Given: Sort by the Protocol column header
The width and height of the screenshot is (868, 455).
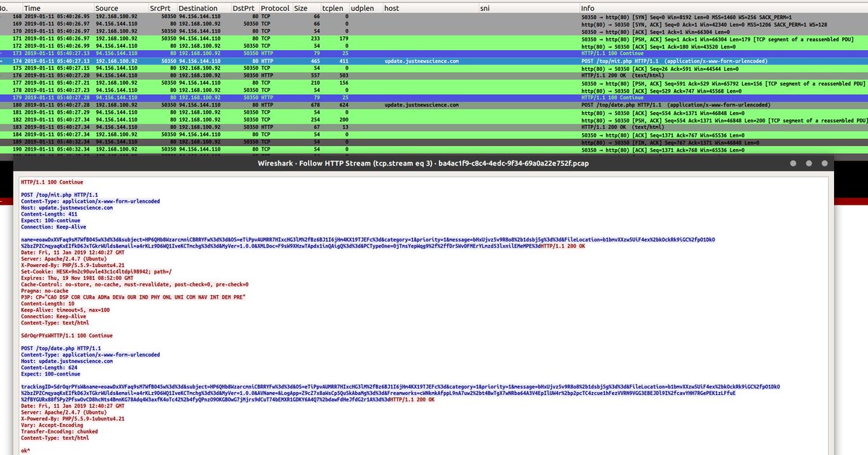Looking at the screenshot, I should tap(276, 8).
